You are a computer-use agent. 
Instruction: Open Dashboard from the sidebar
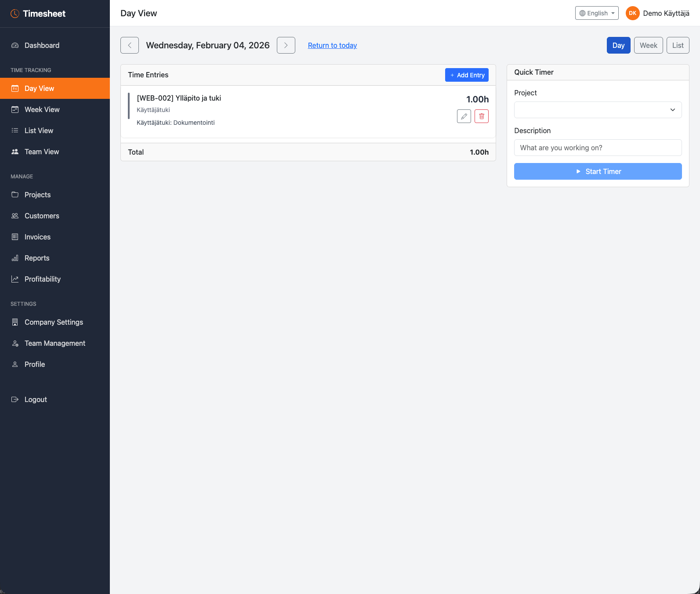pyautogui.click(x=42, y=45)
